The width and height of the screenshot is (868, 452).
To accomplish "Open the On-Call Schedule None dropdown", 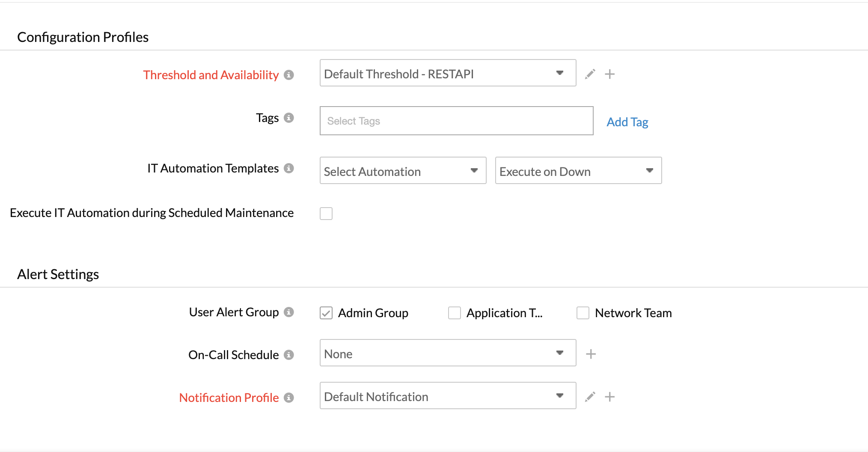I will (x=448, y=353).
